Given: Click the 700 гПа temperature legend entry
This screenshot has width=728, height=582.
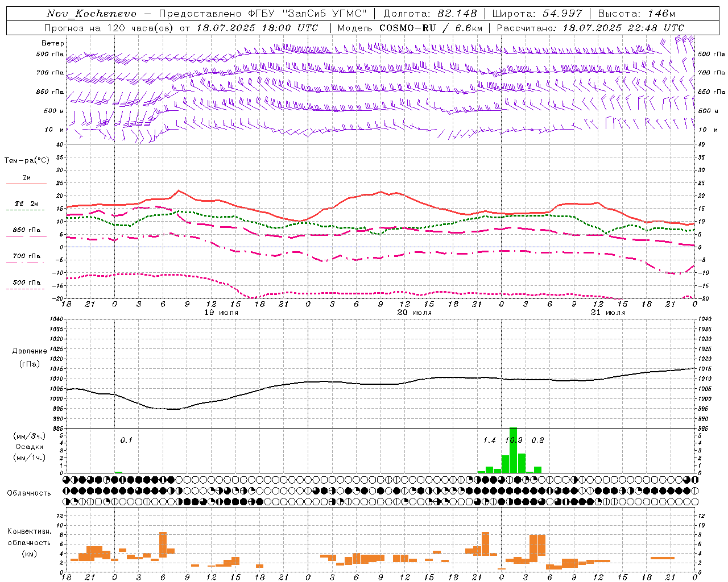Looking at the screenshot, I should (x=26, y=256).
